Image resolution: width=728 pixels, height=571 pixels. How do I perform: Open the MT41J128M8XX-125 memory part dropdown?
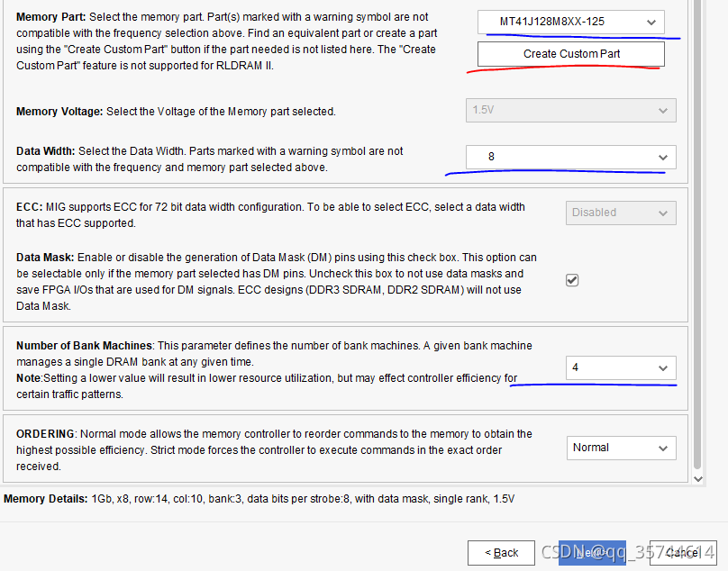tap(571, 22)
